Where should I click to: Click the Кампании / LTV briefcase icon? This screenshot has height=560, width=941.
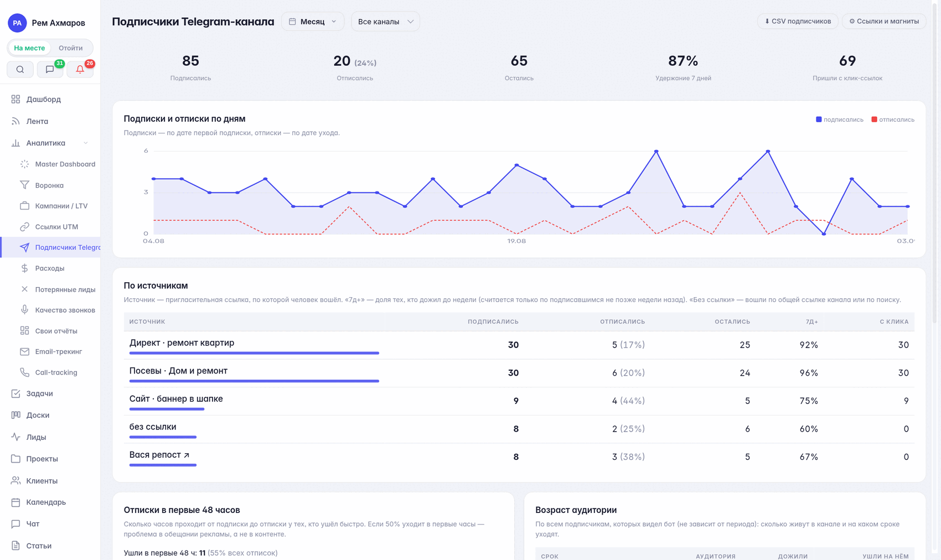tap(24, 206)
